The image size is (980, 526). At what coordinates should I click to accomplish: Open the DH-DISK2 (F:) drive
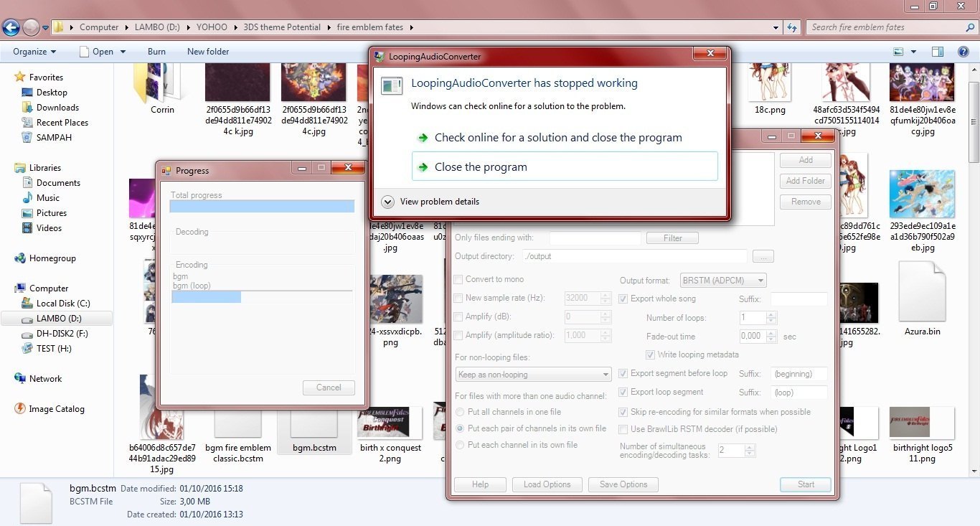tap(62, 334)
